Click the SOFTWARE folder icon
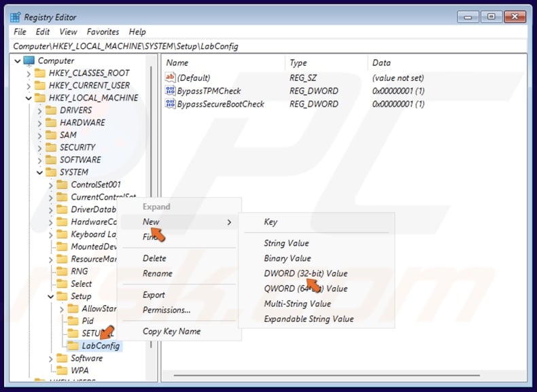 [51, 160]
